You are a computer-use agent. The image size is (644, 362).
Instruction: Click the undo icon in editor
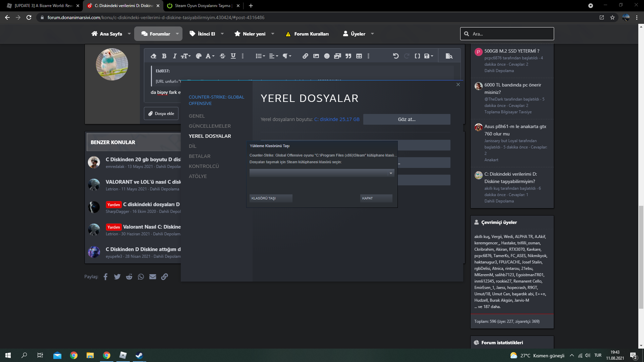click(x=396, y=56)
